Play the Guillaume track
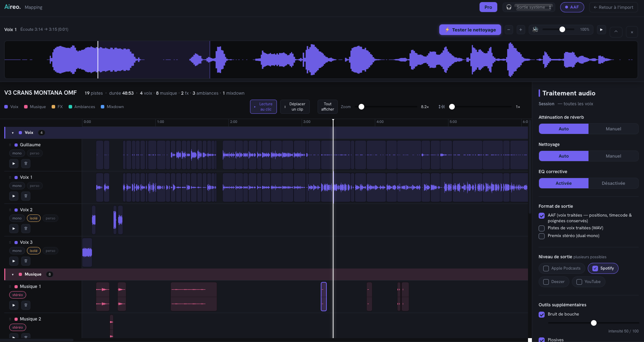 [13, 164]
